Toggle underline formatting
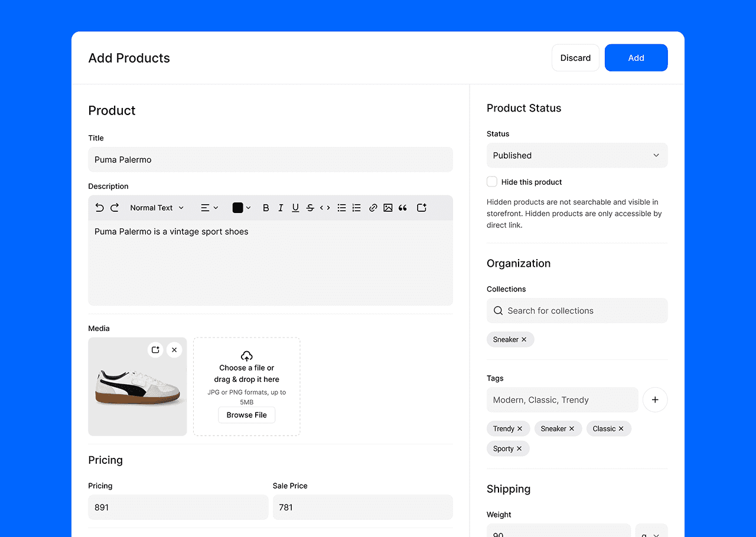 click(295, 208)
